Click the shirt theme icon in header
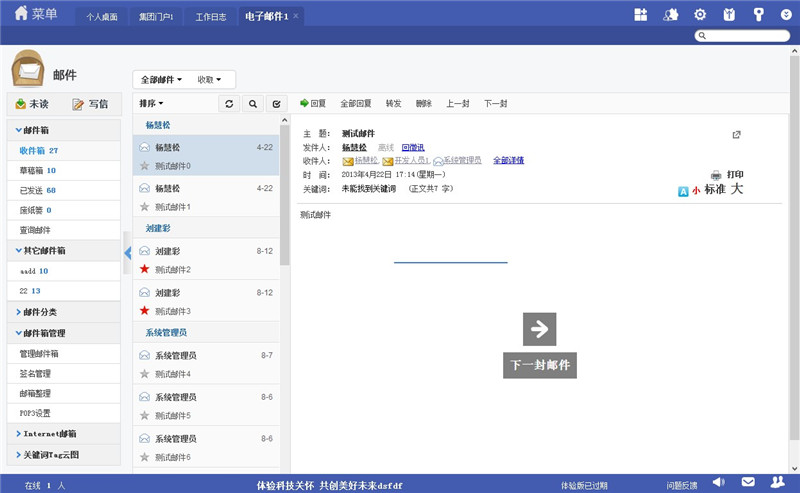Image resolution: width=800 pixels, height=493 pixels. point(729,15)
